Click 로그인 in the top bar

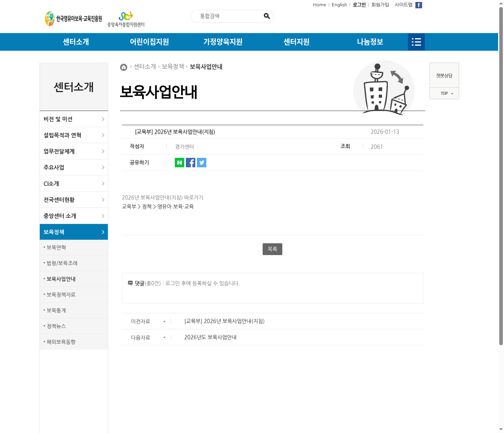359,5
